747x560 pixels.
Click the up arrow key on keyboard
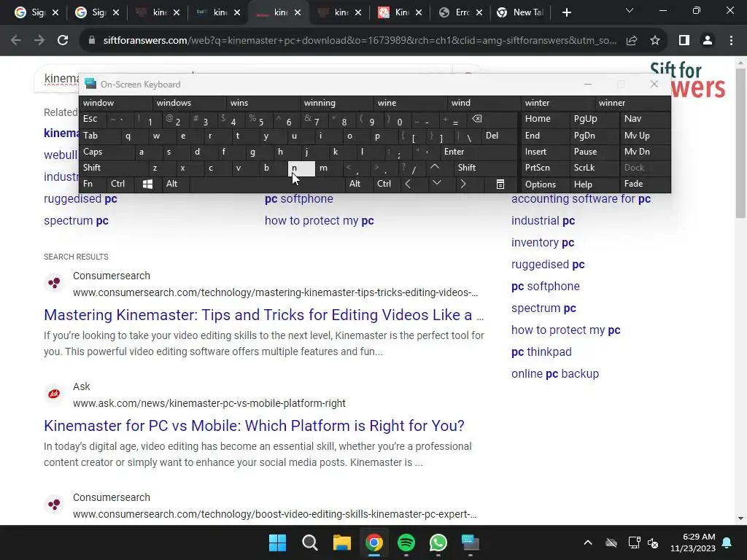[x=435, y=167]
